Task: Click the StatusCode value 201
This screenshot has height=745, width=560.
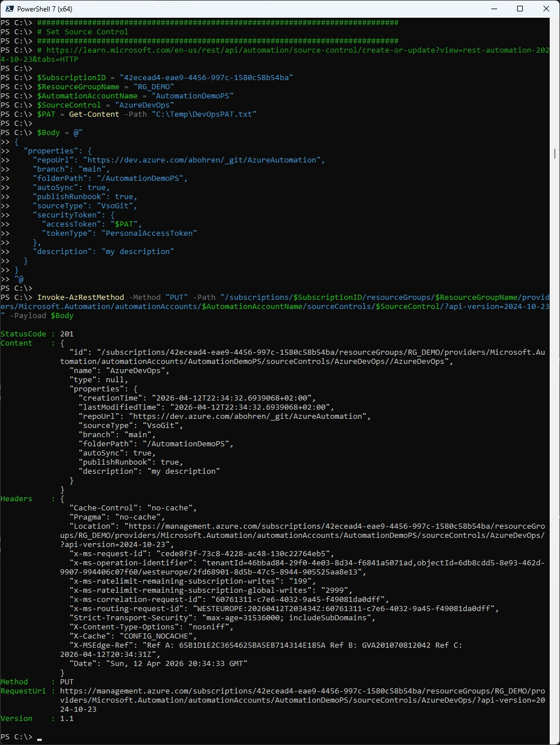Action: pyautogui.click(x=67, y=334)
